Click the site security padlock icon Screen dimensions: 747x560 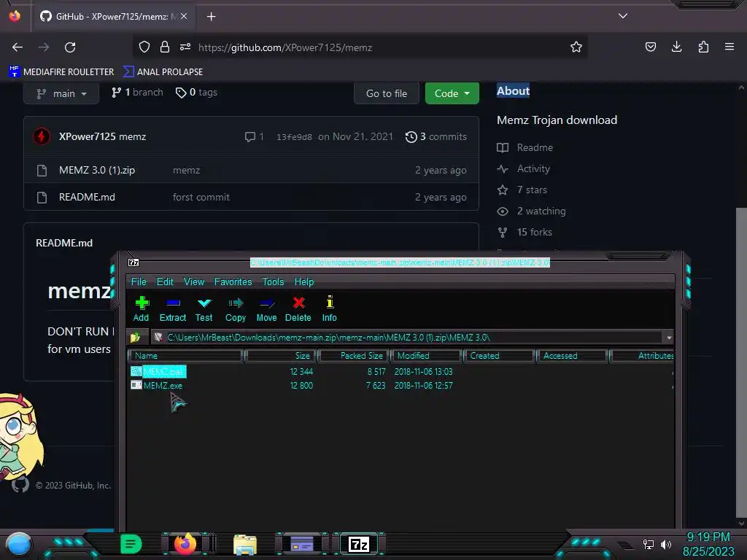(x=165, y=47)
